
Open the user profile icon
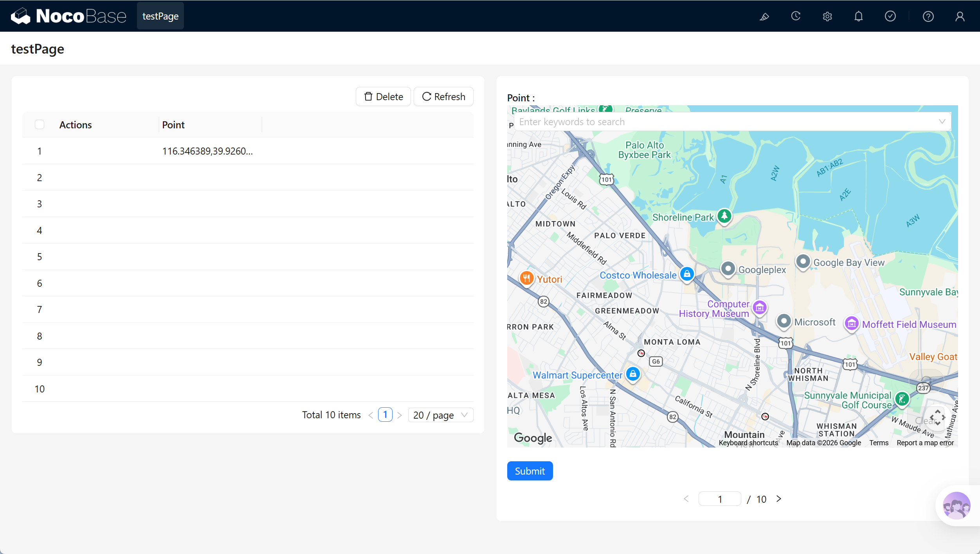click(960, 16)
